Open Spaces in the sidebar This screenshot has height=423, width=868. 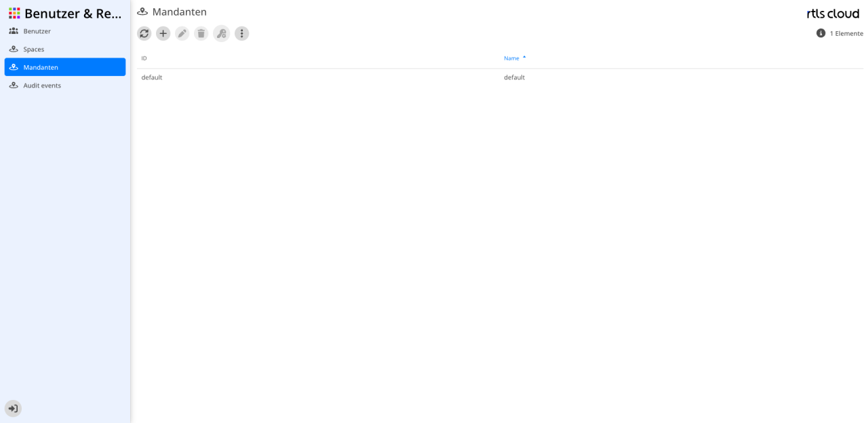click(x=65, y=49)
